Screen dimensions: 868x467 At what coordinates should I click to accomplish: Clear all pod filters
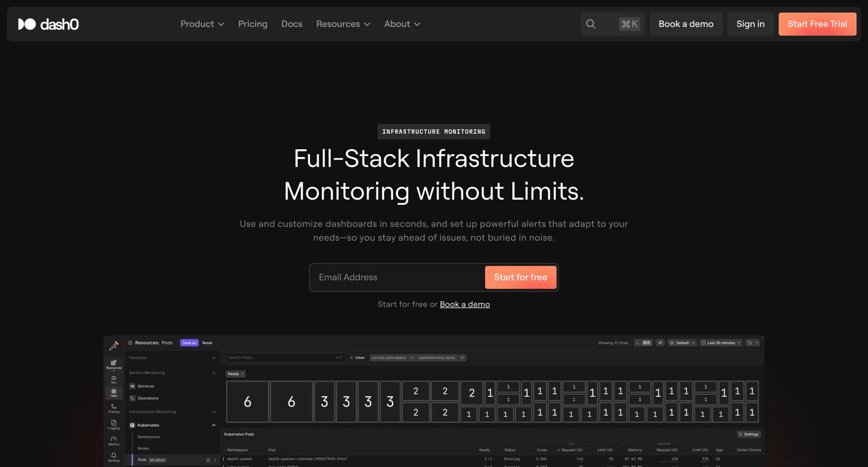click(358, 357)
